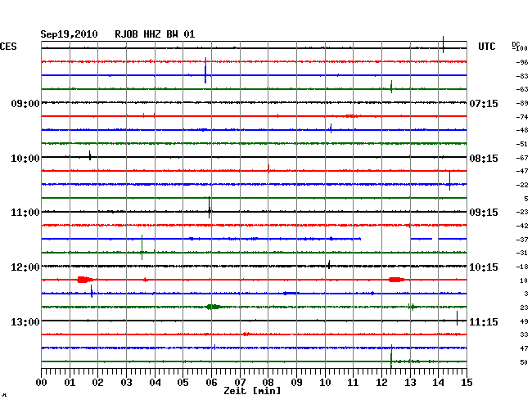The width and height of the screenshot is (532, 404).
Task: Click the date label "Sep19,2010"
Action: tap(69, 34)
